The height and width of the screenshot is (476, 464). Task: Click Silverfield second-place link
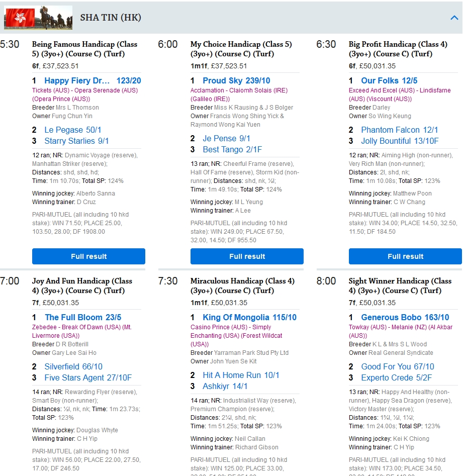point(66,366)
